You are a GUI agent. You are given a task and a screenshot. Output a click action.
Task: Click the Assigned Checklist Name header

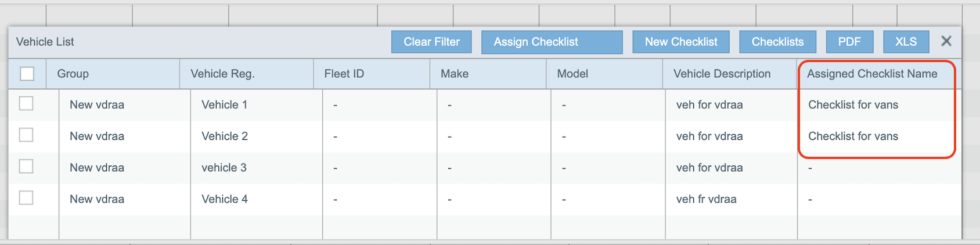pos(872,74)
